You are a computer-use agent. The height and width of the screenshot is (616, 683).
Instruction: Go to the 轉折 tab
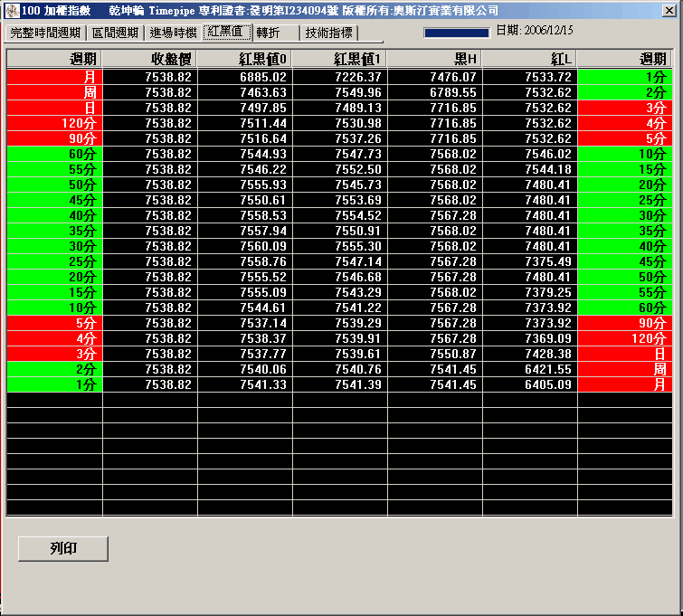coord(269,33)
